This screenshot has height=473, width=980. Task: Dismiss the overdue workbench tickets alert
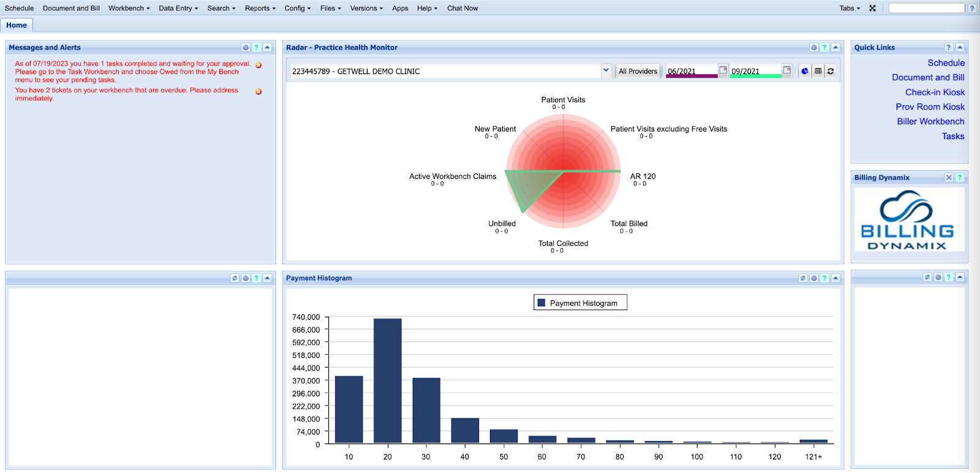[258, 91]
